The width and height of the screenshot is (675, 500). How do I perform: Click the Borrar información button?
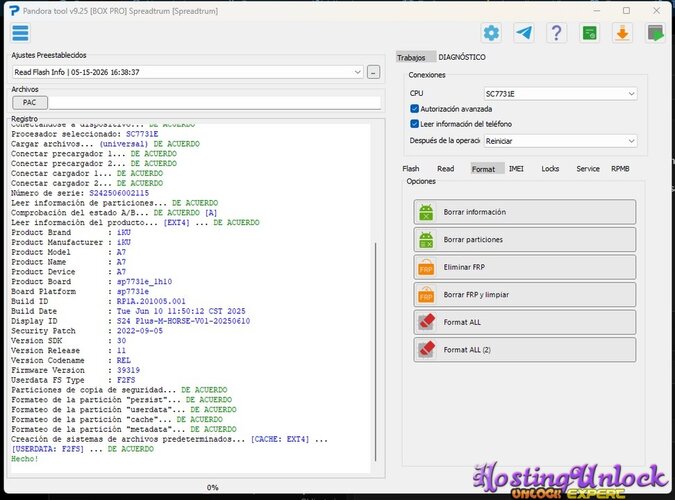point(525,212)
